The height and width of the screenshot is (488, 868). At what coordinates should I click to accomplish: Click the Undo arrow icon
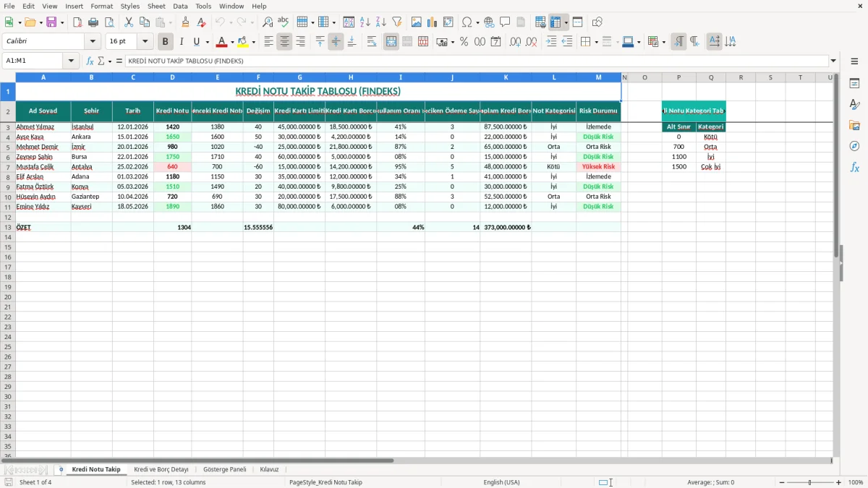point(220,22)
